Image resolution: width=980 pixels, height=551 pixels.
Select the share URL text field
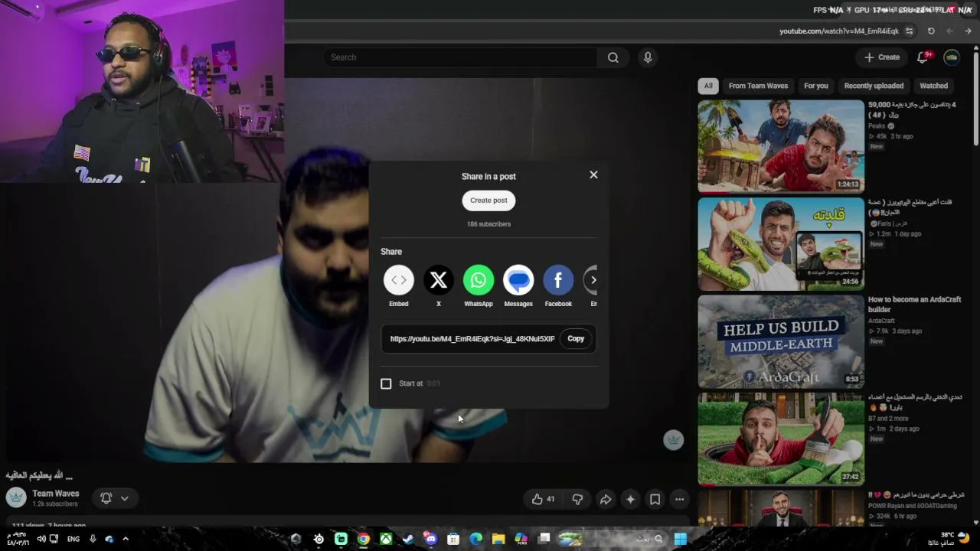(472, 338)
